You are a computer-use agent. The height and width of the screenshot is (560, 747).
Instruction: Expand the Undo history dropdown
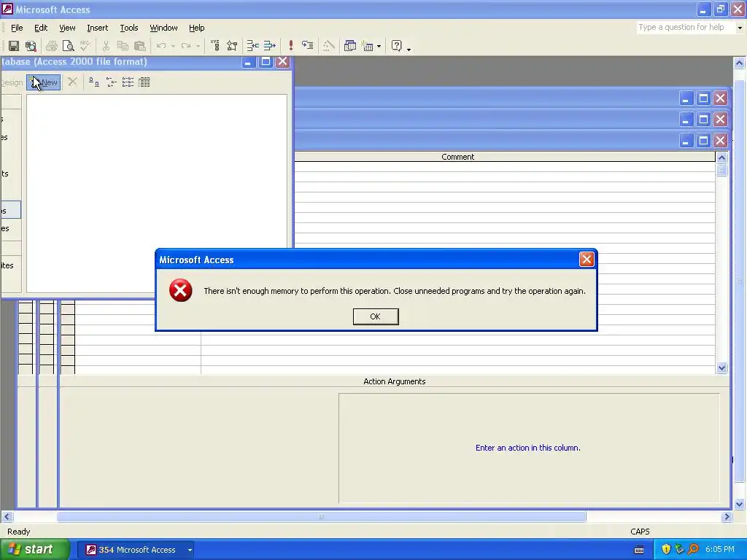[x=173, y=46]
